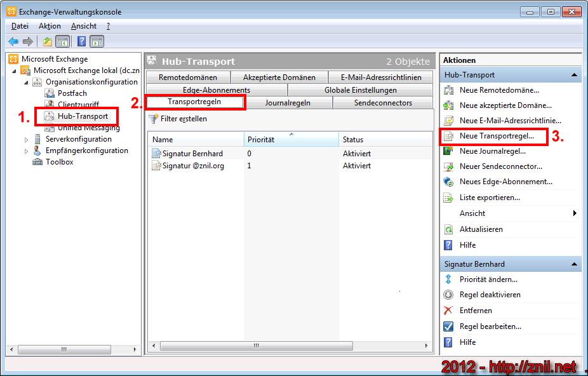
Task: Click the Neue Transportregel icon
Action: 449,136
